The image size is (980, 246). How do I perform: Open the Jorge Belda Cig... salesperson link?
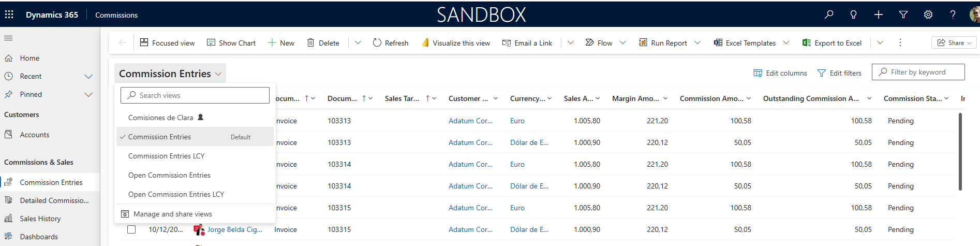pos(235,229)
